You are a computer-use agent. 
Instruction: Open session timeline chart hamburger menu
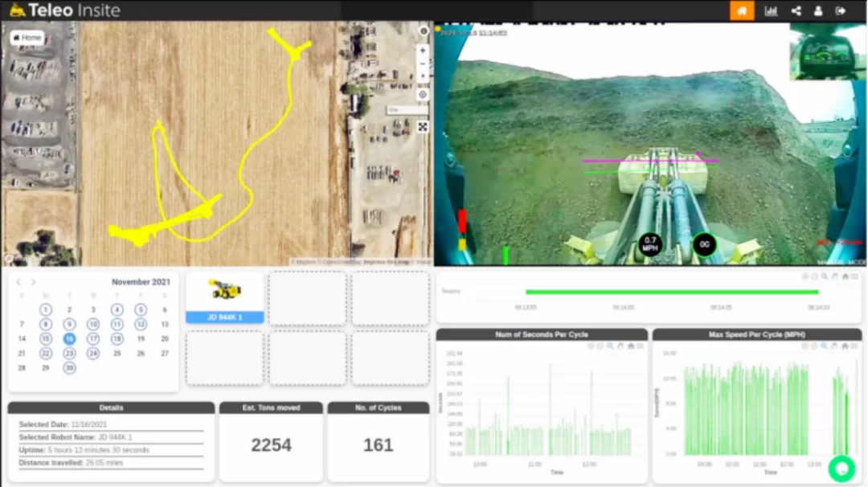(x=854, y=276)
